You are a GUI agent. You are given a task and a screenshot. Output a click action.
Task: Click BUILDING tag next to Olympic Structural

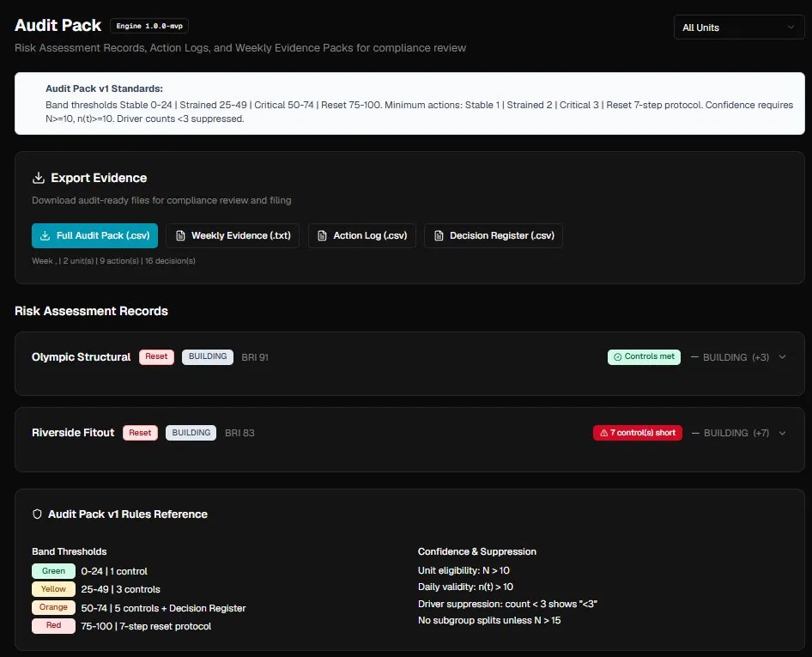click(x=208, y=357)
